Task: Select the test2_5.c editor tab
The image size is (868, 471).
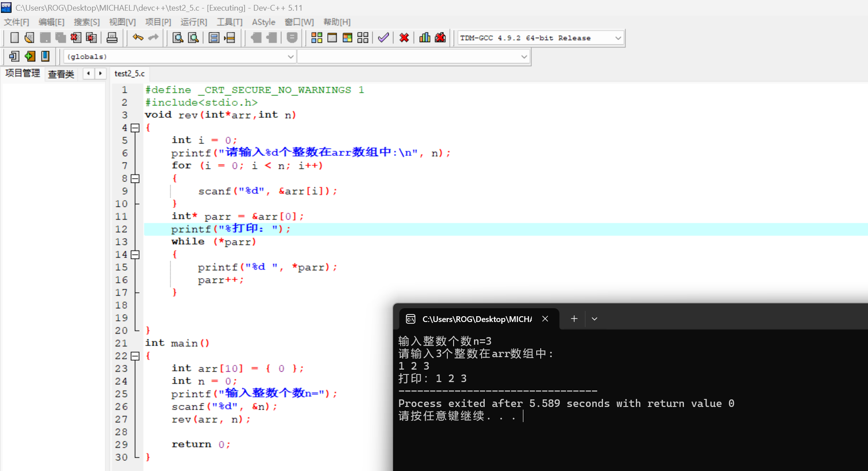Action: [x=129, y=73]
